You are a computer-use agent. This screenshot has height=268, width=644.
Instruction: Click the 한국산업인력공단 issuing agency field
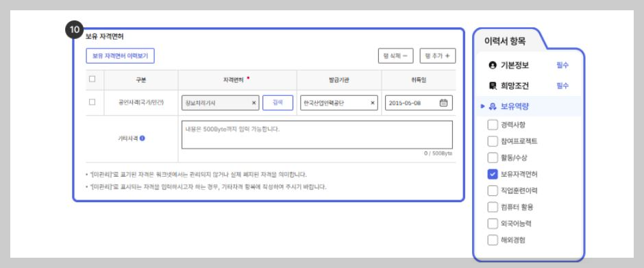339,103
